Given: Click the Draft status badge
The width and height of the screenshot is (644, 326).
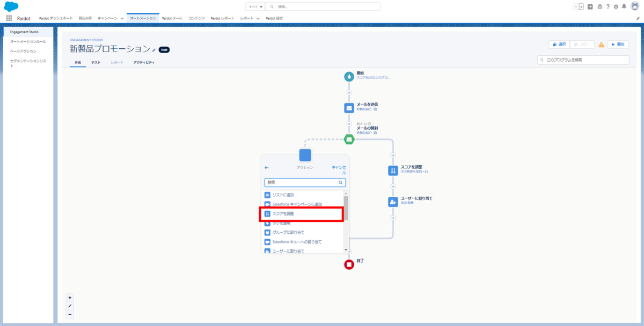Looking at the screenshot, I should [164, 50].
